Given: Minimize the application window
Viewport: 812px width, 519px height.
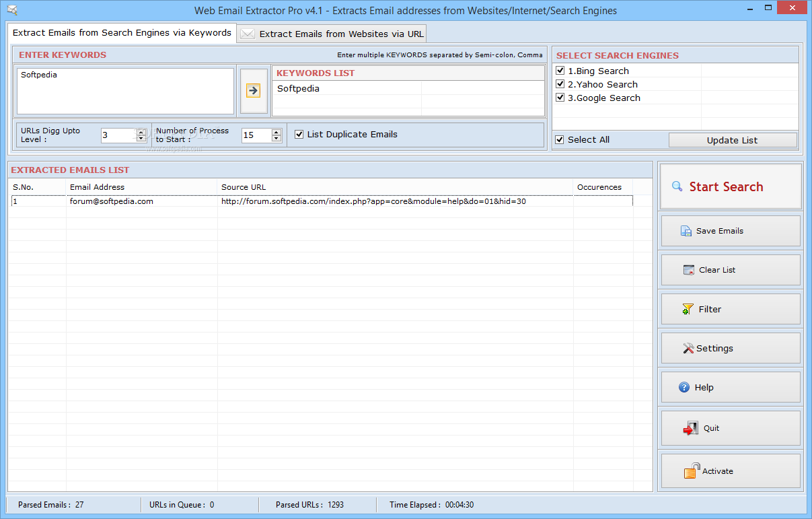Looking at the screenshot, I should click(x=750, y=9).
